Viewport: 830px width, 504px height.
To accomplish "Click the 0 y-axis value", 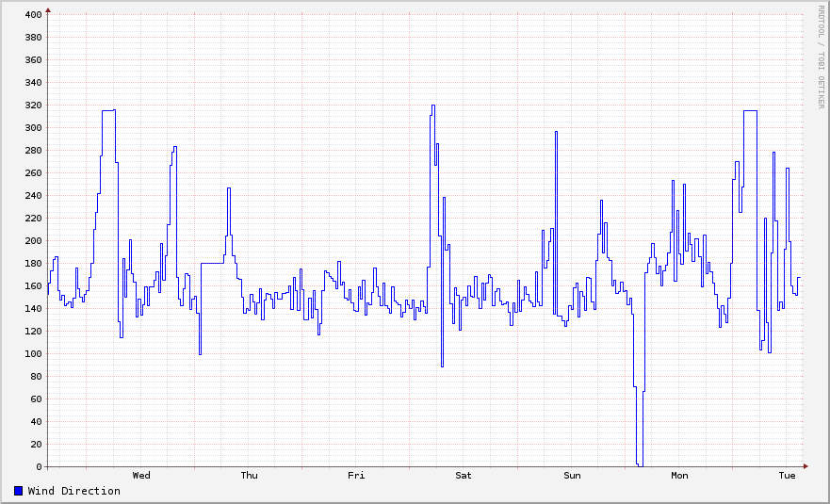I will (40, 467).
